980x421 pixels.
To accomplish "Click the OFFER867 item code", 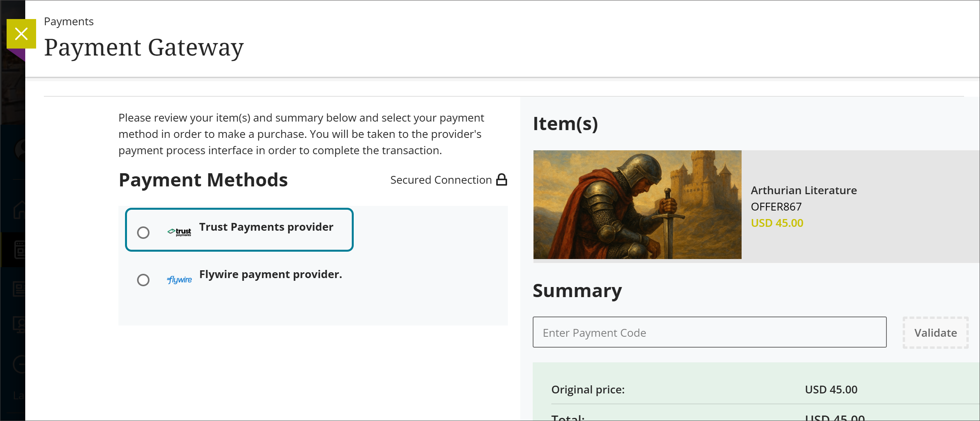I will click(776, 207).
